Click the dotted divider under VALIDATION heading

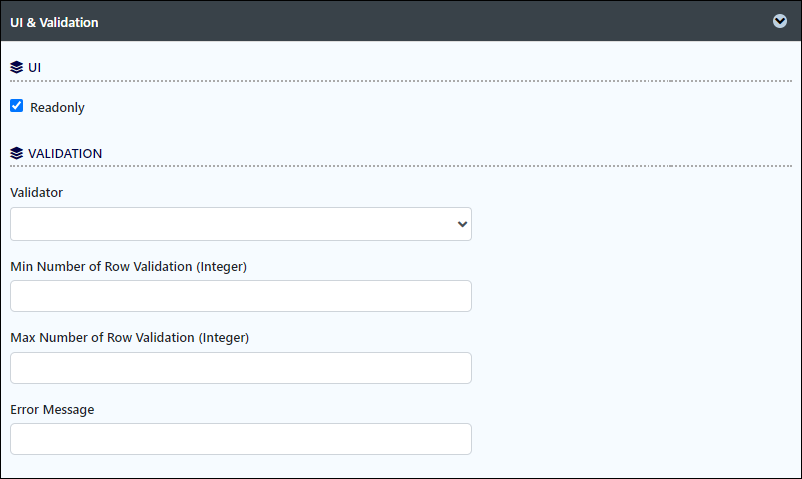[401, 166]
